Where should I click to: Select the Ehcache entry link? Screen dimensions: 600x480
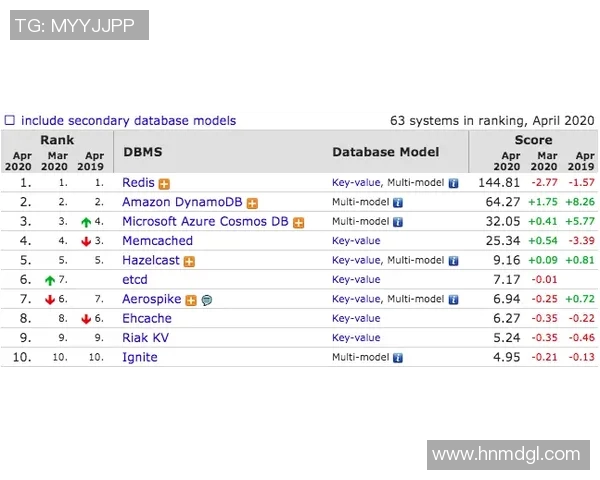pyautogui.click(x=146, y=318)
